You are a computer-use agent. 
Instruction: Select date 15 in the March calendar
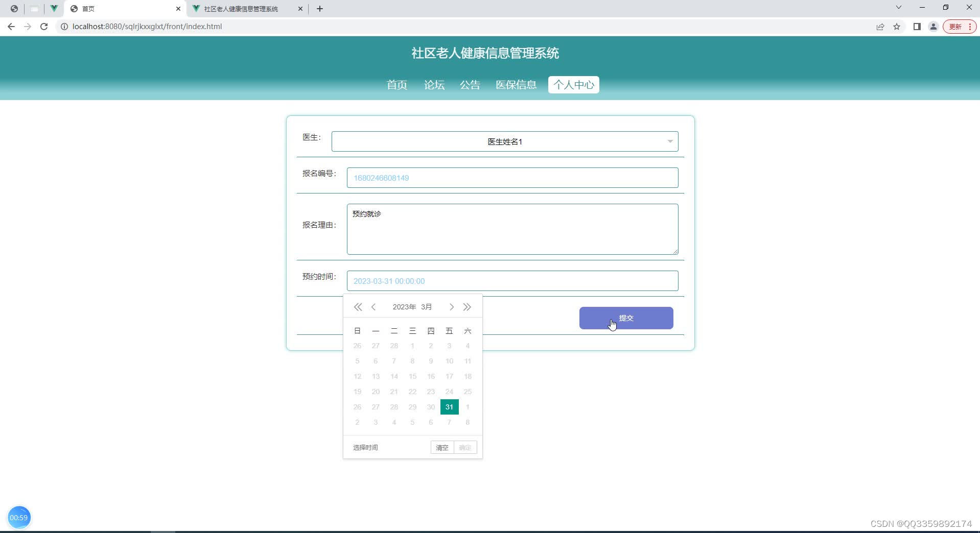click(412, 376)
